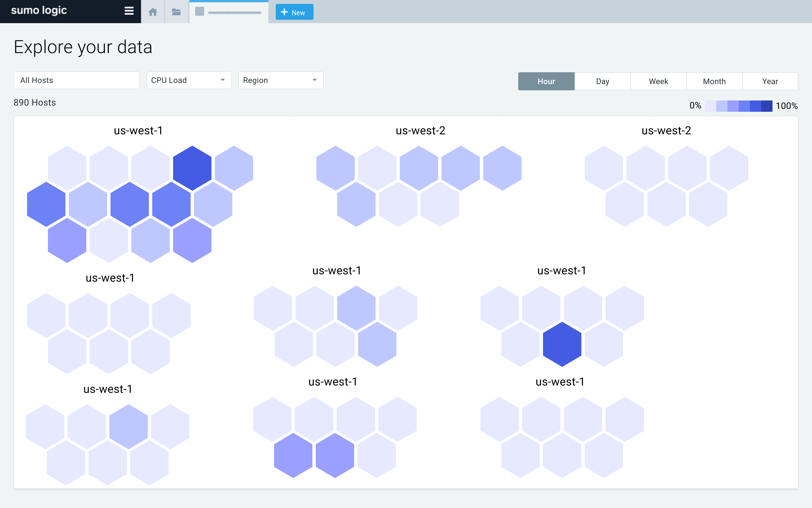Click the 890 Hosts count text

(x=35, y=102)
